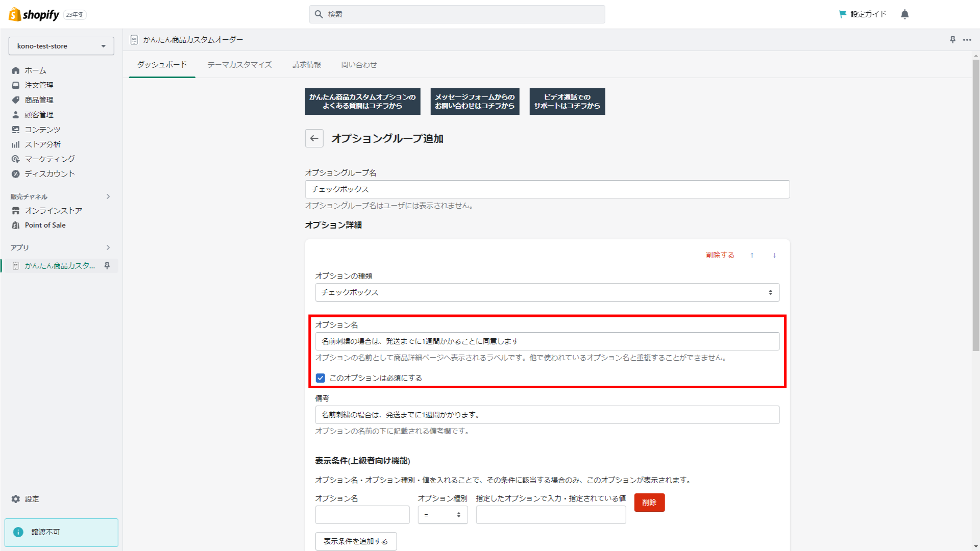Open the オプション種別 comparison dropdown
This screenshot has width=980, height=551.
tap(442, 515)
